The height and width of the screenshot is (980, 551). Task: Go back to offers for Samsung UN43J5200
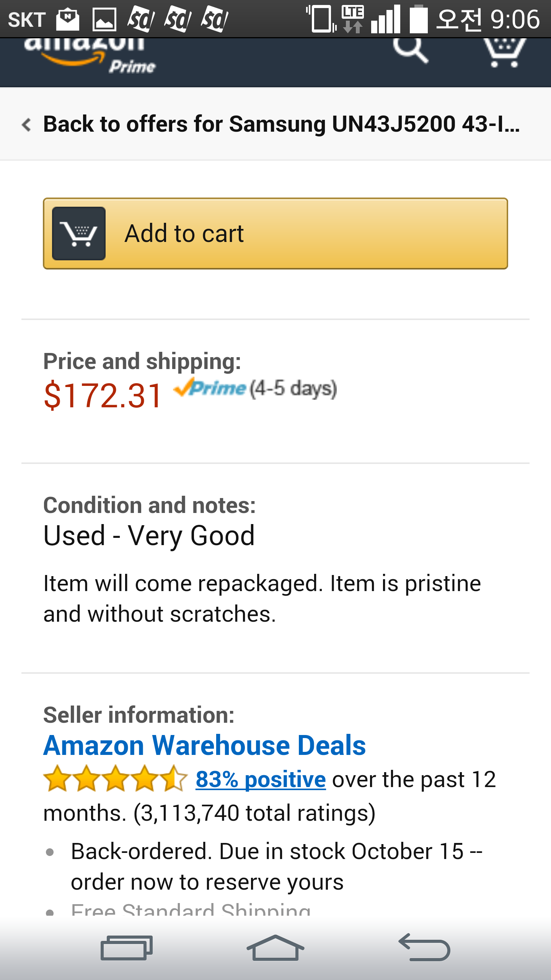pos(281,124)
